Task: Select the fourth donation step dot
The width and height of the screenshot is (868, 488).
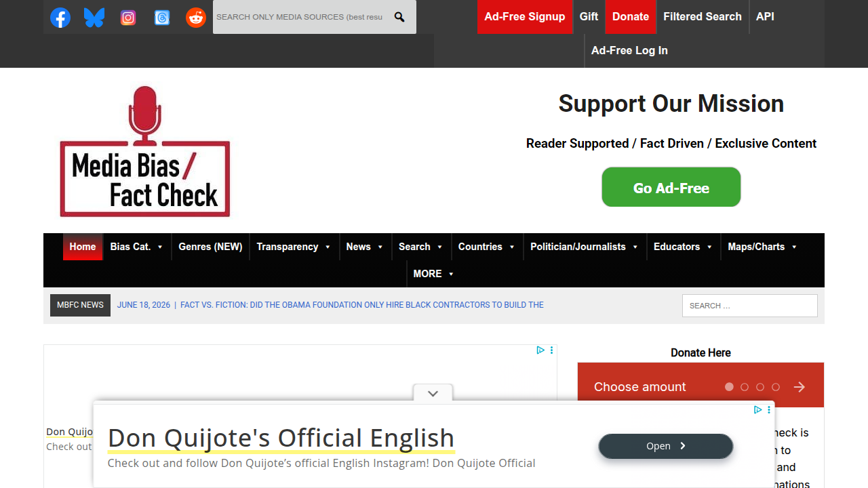Action: (x=776, y=387)
